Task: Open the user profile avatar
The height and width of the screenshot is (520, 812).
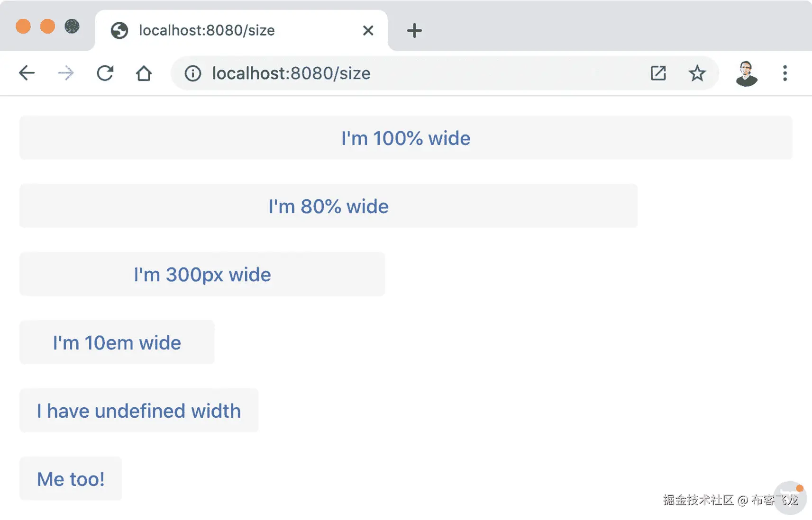Action: [746, 73]
